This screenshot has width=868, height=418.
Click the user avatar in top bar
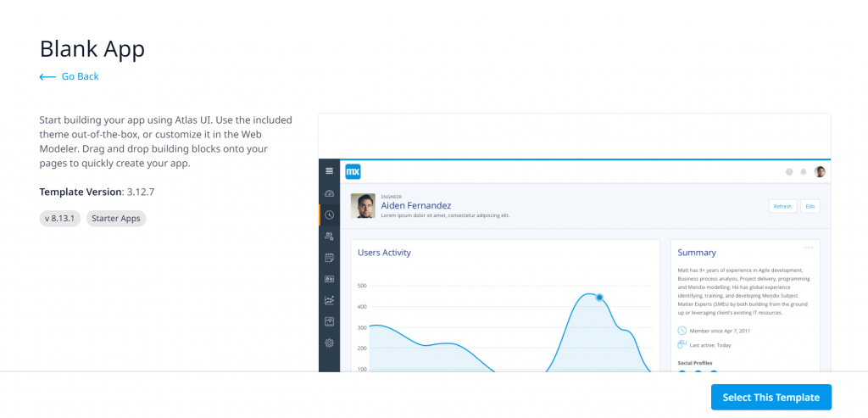(x=820, y=171)
